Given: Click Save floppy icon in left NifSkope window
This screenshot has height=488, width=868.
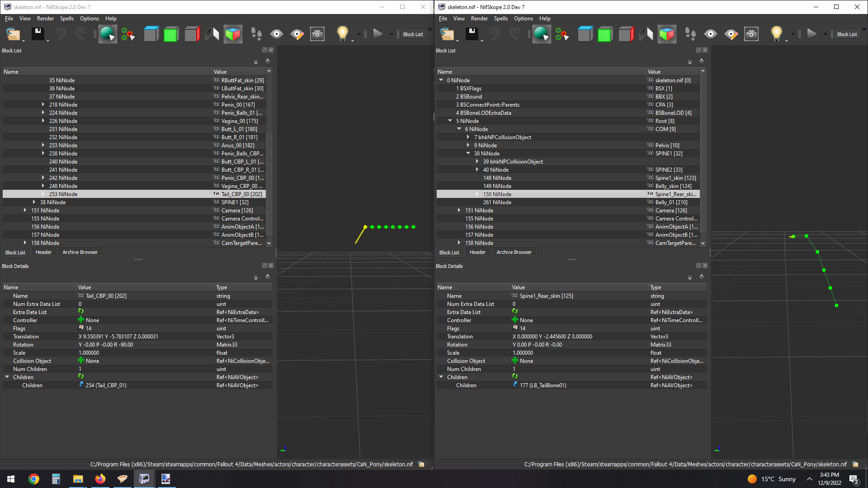Looking at the screenshot, I should (38, 34).
